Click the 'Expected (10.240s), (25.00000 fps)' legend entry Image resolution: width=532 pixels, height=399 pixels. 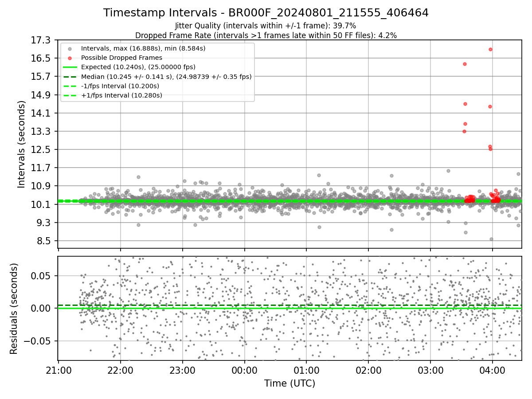click(x=138, y=67)
